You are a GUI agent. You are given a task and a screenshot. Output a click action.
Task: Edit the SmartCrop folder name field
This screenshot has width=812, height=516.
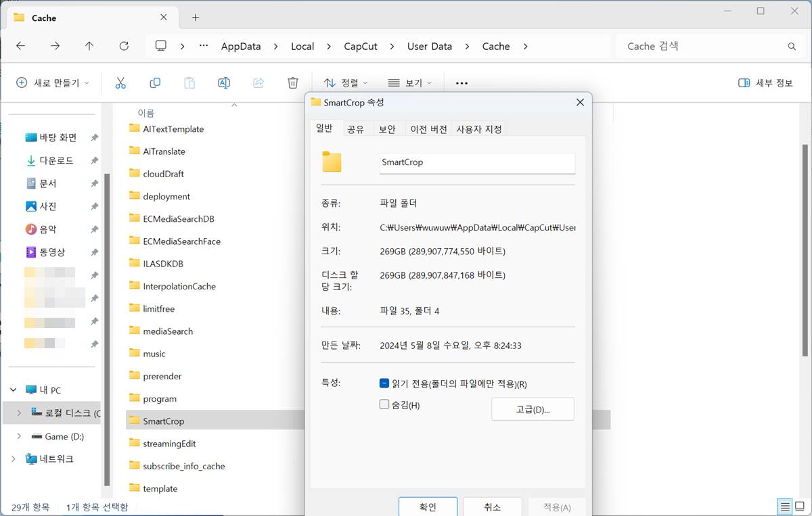point(477,162)
